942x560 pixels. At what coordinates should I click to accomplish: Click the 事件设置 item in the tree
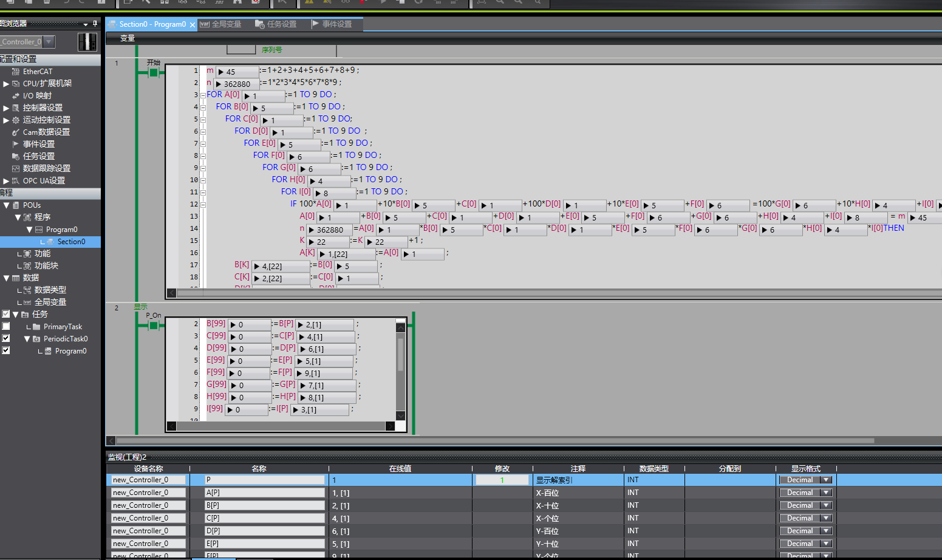[38, 145]
